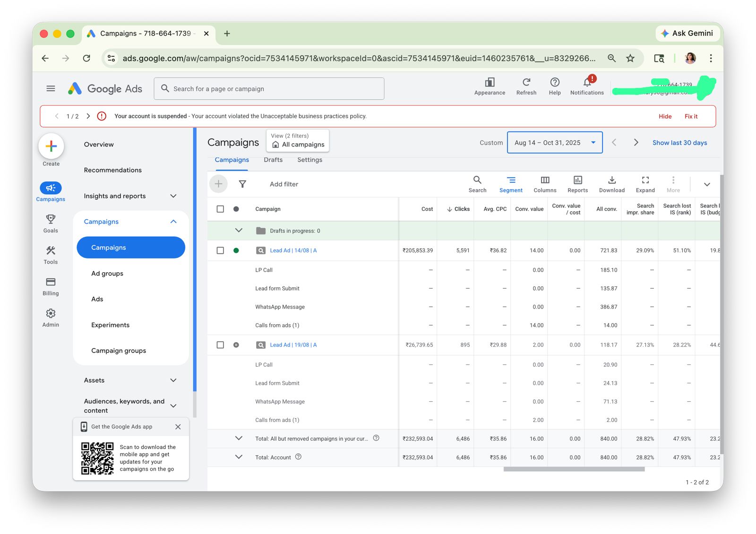756x534 pixels.
Task: Click the filter funnel icon
Action: pos(242,184)
